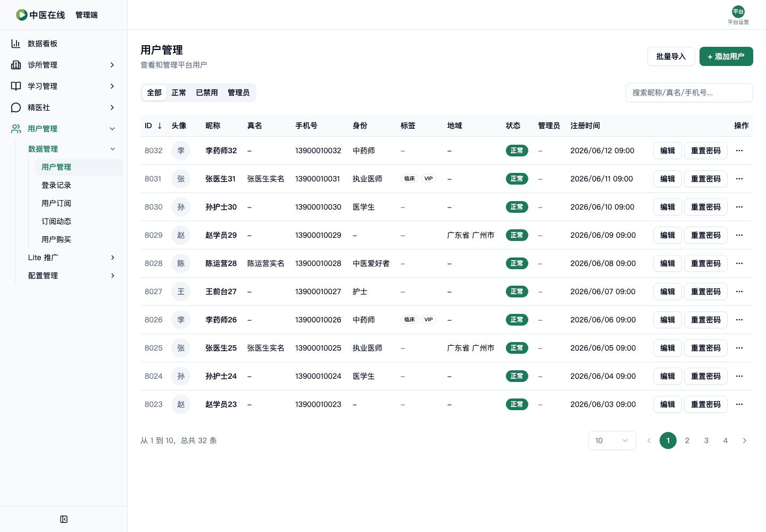Click 中医爱好者 identity cell

(x=371, y=263)
